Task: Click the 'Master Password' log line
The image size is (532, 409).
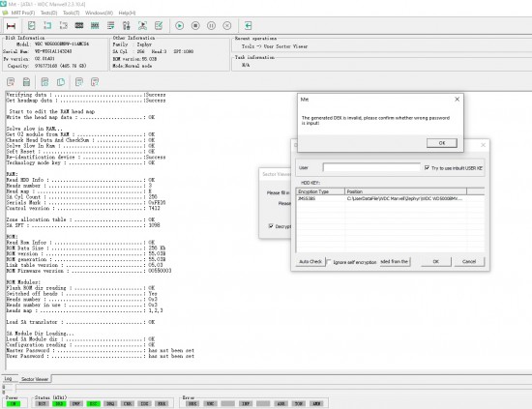Action: pos(100,350)
